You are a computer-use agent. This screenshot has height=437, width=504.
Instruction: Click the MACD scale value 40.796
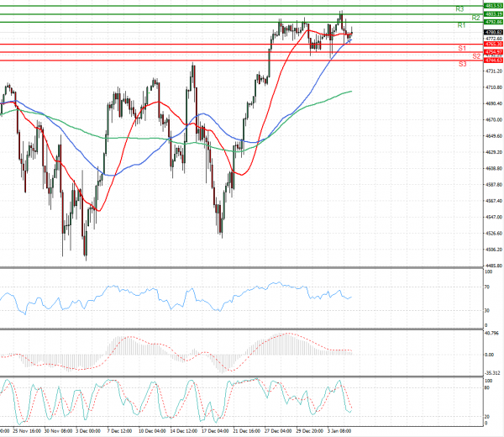[x=491, y=333]
